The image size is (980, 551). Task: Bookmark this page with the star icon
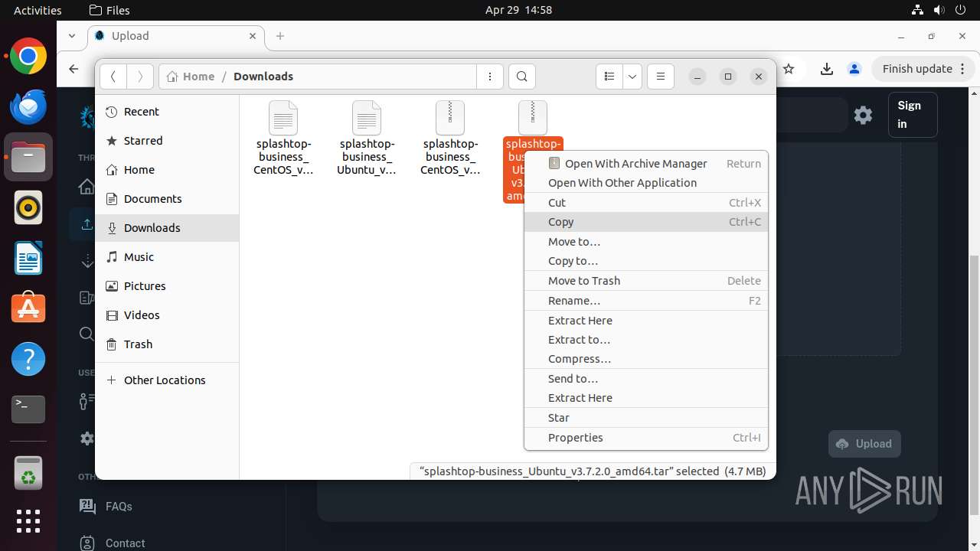pyautogui.click(x=789, y=69)
